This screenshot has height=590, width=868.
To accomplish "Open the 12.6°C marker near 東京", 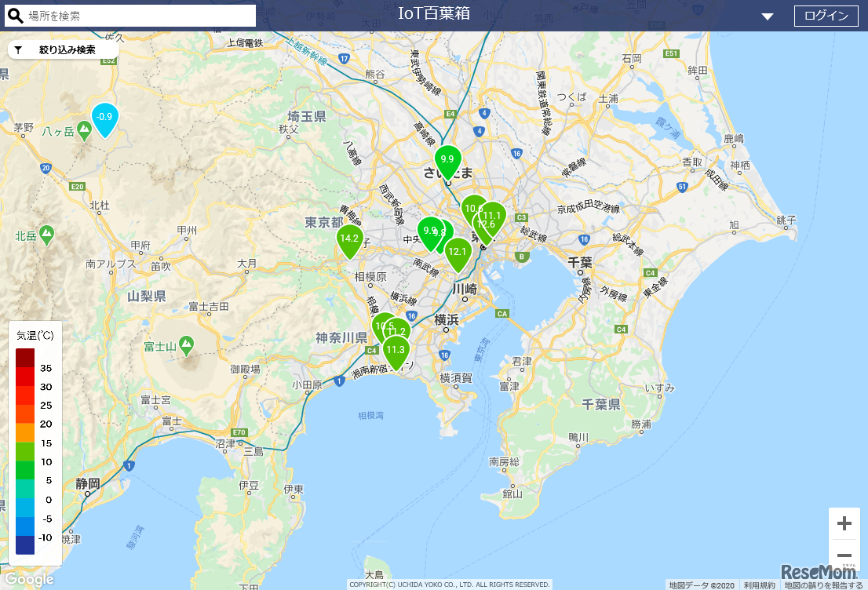I will point(486,224).
